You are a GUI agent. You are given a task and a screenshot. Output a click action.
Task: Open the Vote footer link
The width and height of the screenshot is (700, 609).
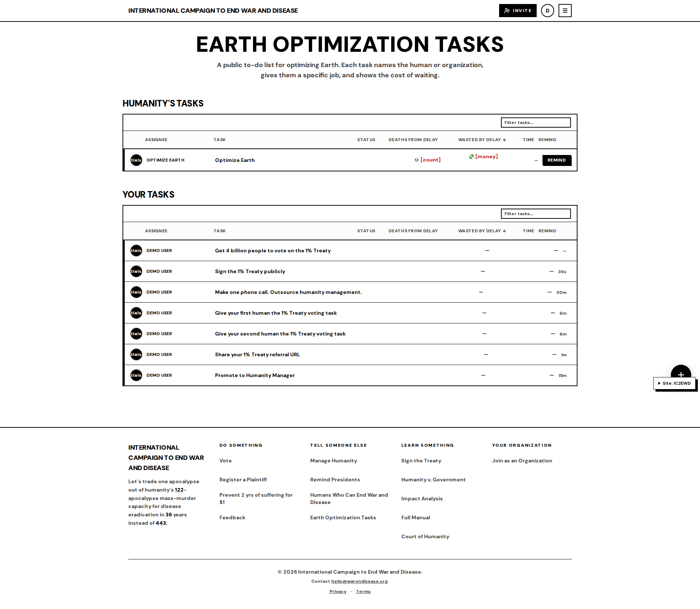tap(225, 461)
